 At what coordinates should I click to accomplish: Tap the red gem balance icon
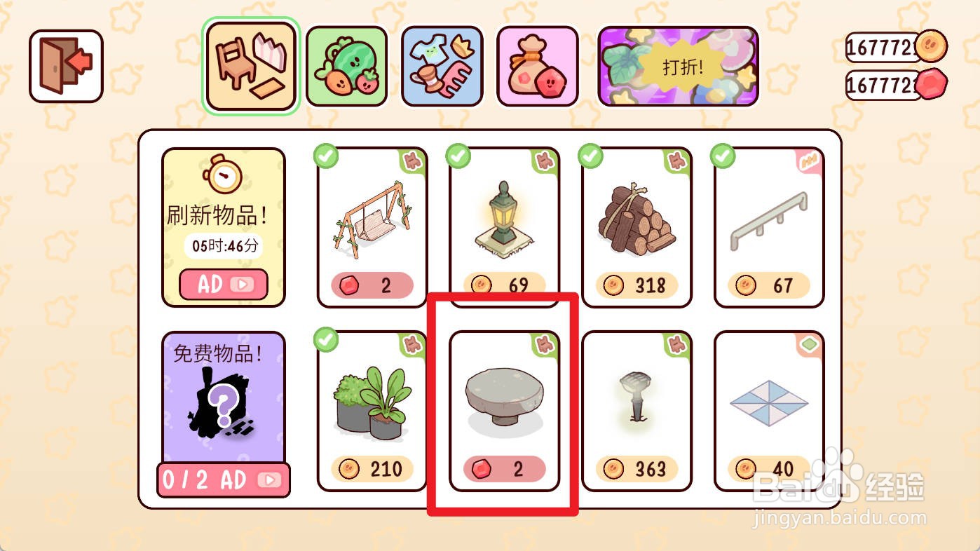pyautogui.click(x=932, y=86)
